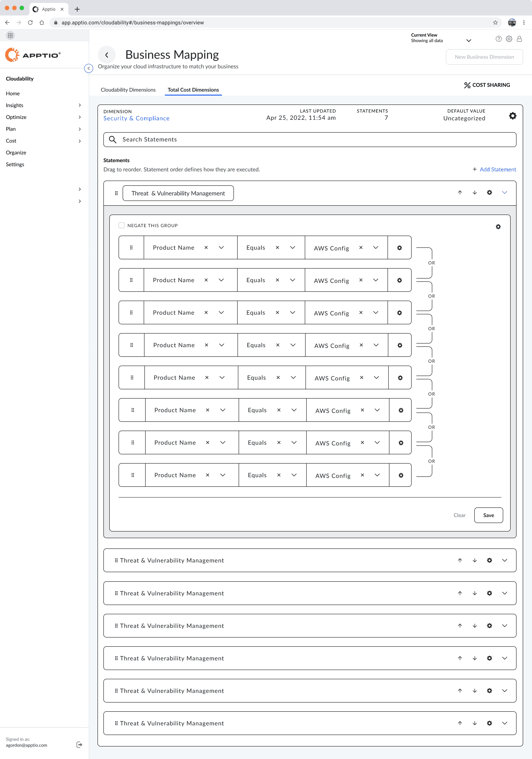Open the browser three-dot menu

point(524,23)
